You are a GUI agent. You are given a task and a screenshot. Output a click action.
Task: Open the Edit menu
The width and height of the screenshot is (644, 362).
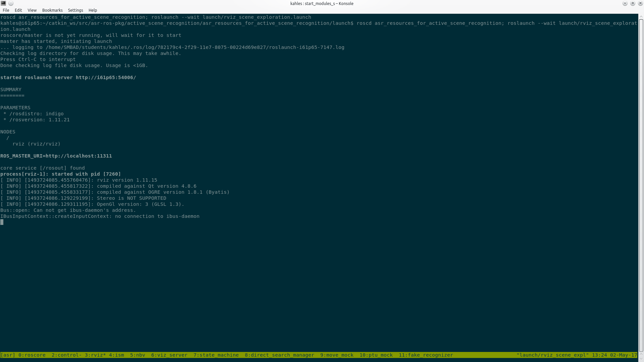tap(18, 10)
